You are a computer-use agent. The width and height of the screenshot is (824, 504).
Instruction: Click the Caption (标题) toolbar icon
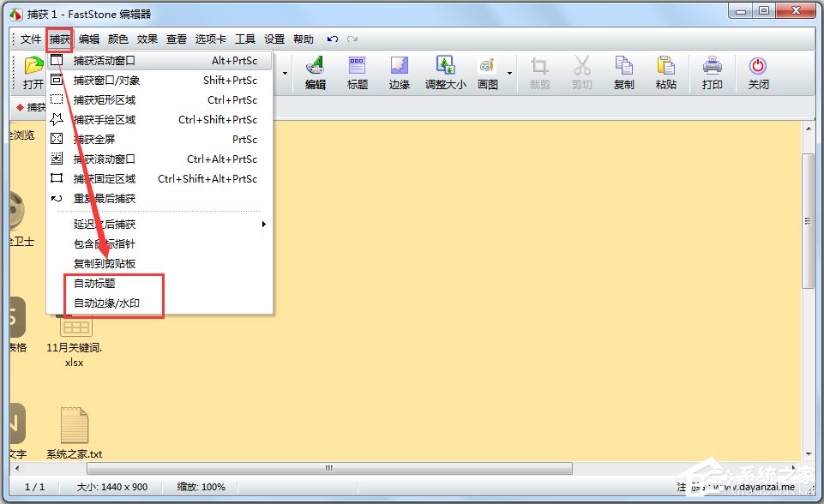coord(358,72)
